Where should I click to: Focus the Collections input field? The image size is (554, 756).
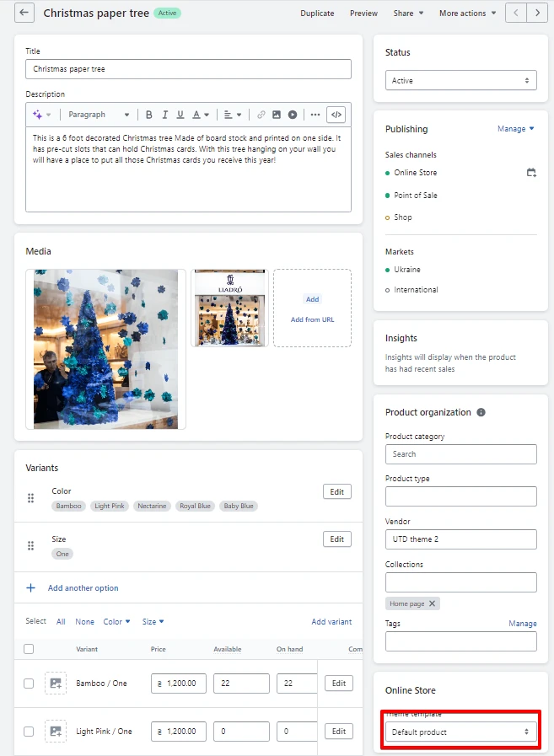(x=461, y=582)
